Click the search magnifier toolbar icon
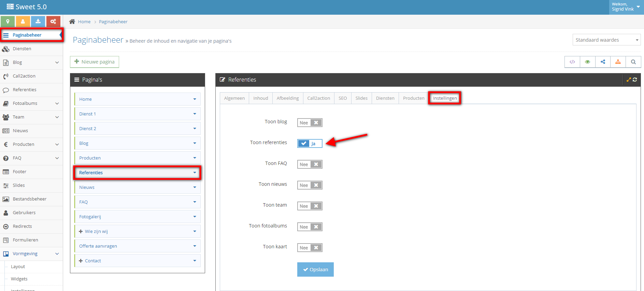The image size is (644, 291). click(633, 62)
